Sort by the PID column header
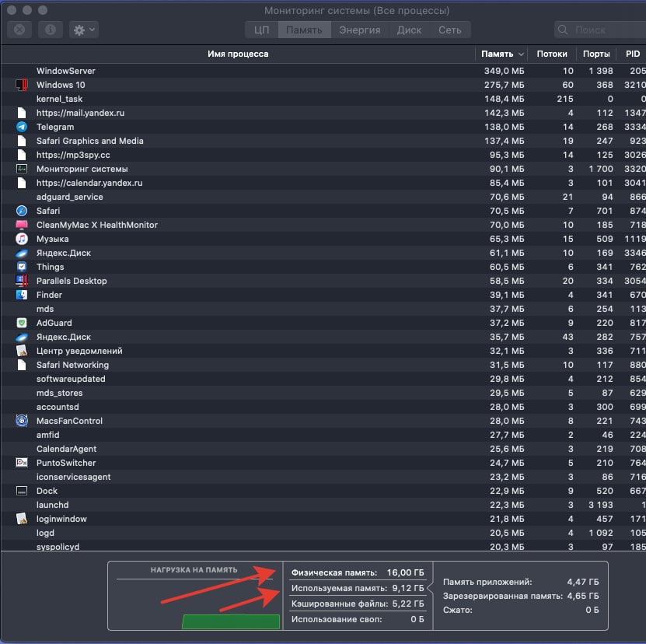646x644 pixels. click(x=633, y=54)
